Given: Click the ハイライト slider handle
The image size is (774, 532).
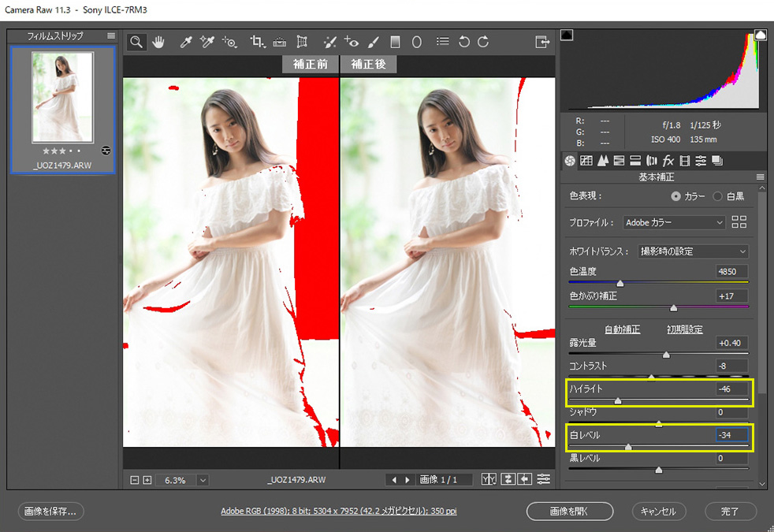Looking at the screenshot, I should click(x=617, y=400).
